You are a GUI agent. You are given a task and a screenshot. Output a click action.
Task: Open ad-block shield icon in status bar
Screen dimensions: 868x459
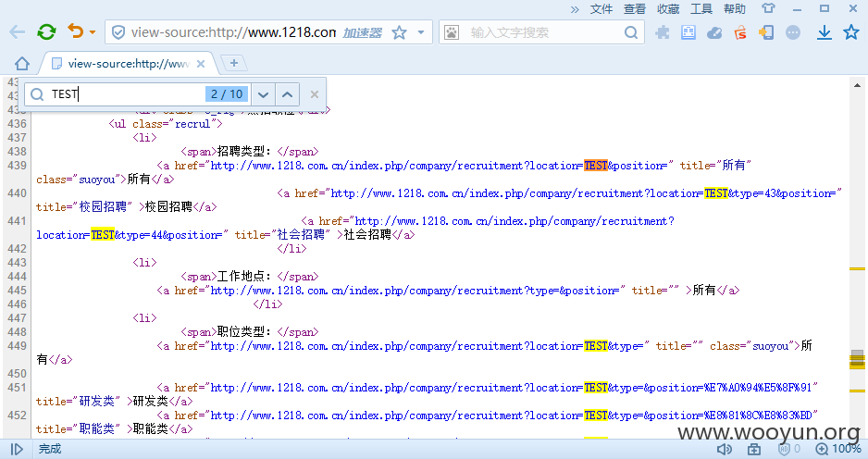784,449
